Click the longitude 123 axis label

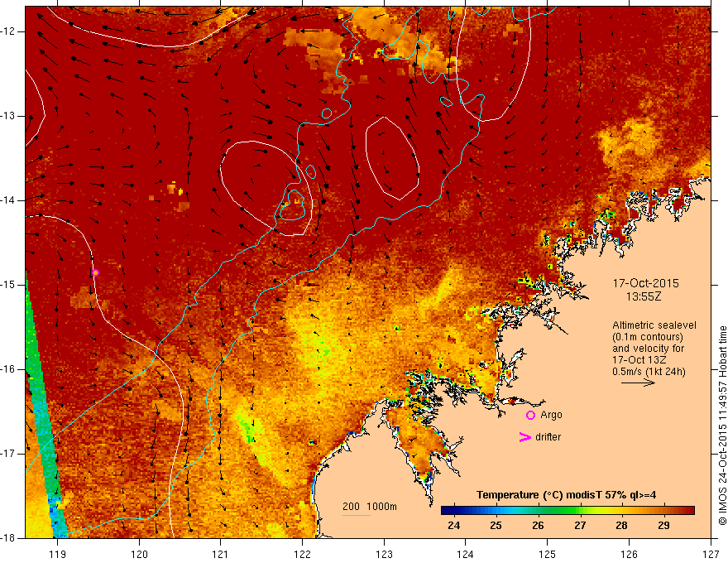coord(384,554)
